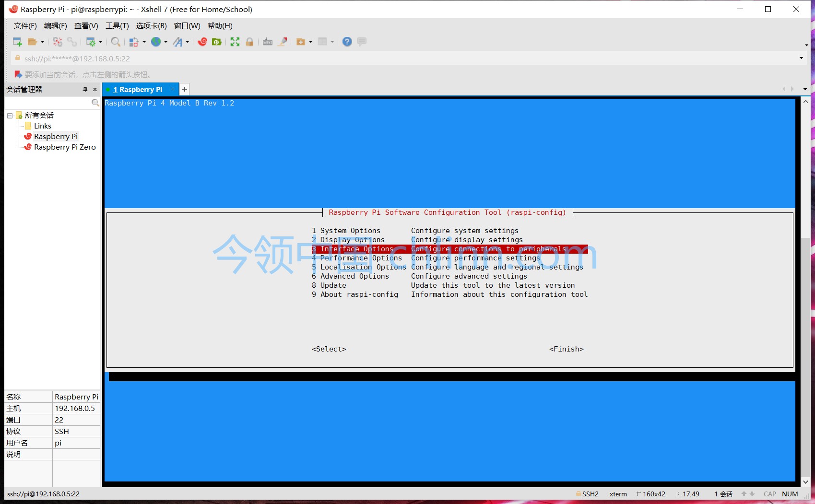This screenshot has height=504, width=815.
Task: Click the lock screen padlock icon
Action: point(249,42)
